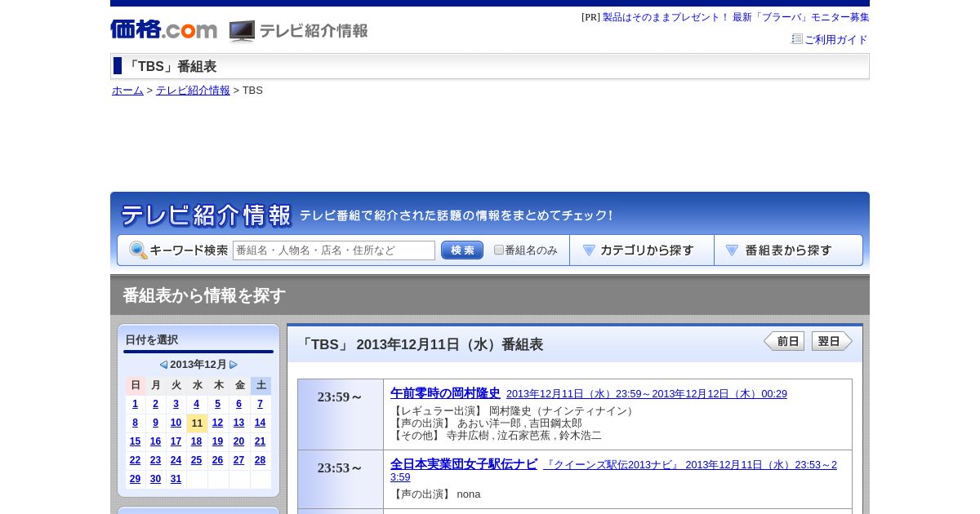Select December 3 in calendar
Image resolution: width=980 pixels, height=514 pixels.
point(176,404)
